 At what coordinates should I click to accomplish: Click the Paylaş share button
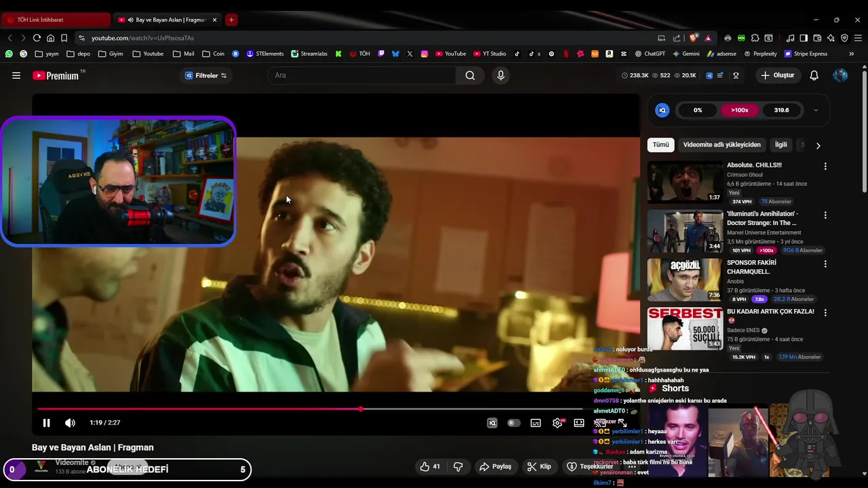coord(495,466)
